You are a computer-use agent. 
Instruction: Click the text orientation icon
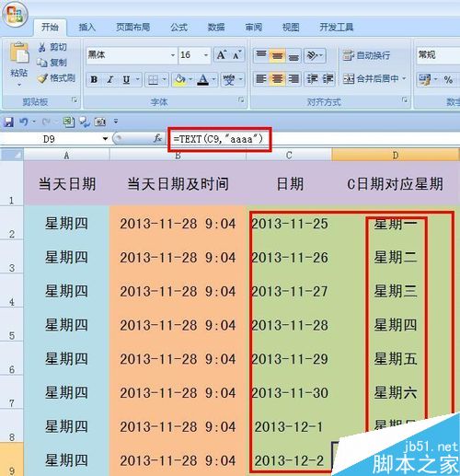(x=313, y=55)
